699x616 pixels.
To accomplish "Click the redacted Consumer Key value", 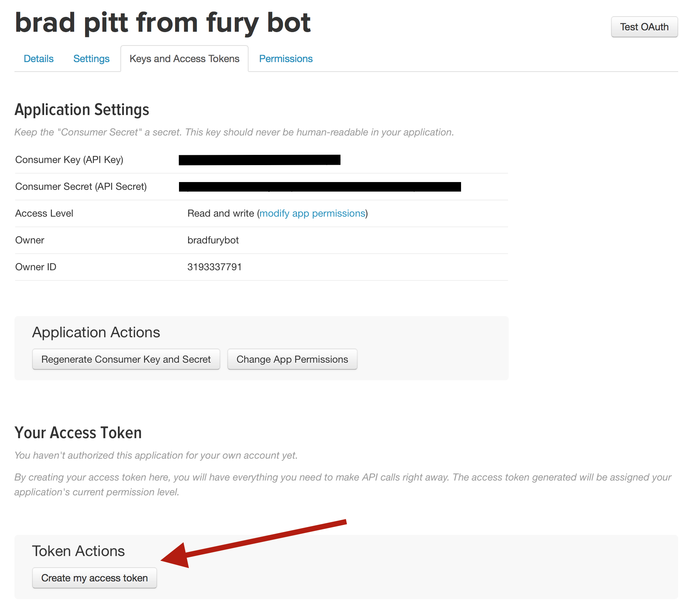I will 259,160.
